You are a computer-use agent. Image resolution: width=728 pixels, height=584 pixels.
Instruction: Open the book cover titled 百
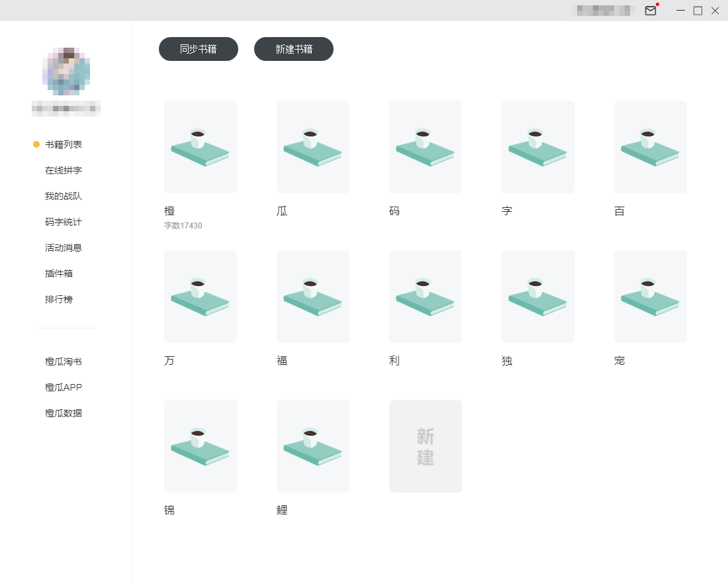[651, 147]
